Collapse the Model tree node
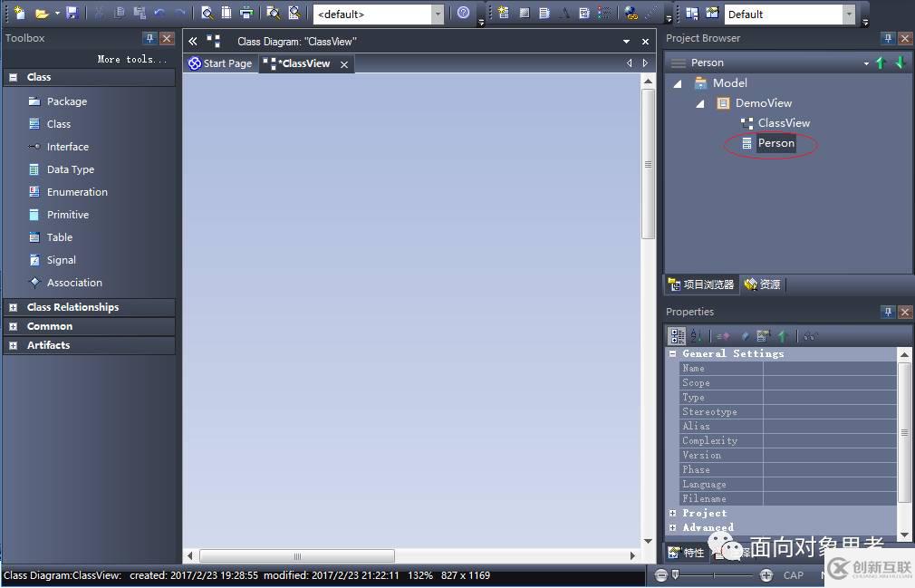915x588 pixels. (678, 84)
